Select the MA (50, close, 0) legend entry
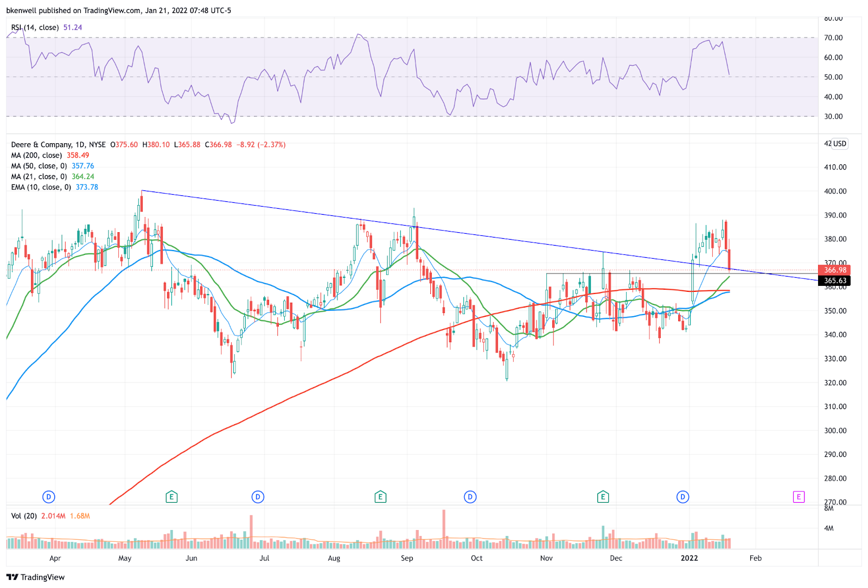Screen dimensions: 868x588 [39, 166]
